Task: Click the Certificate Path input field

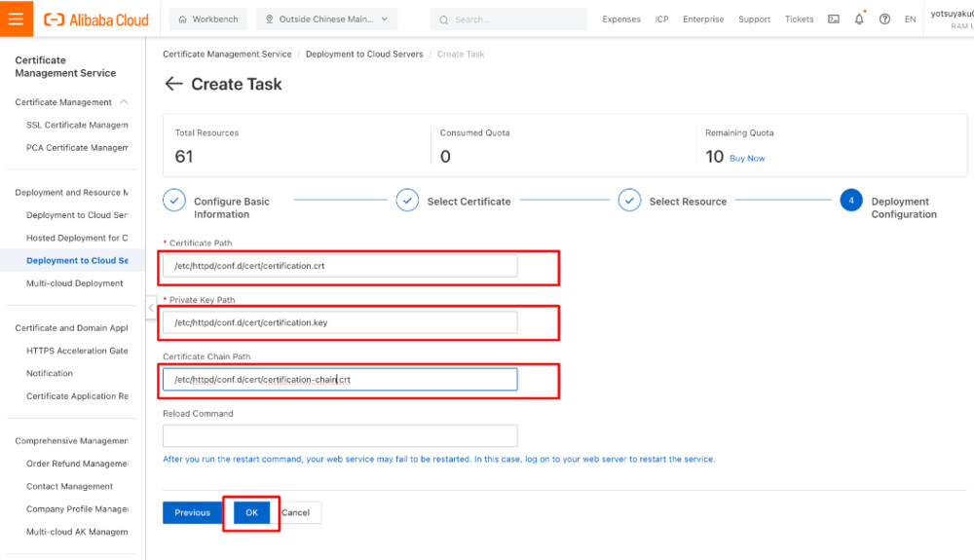Action: (340, 266)
